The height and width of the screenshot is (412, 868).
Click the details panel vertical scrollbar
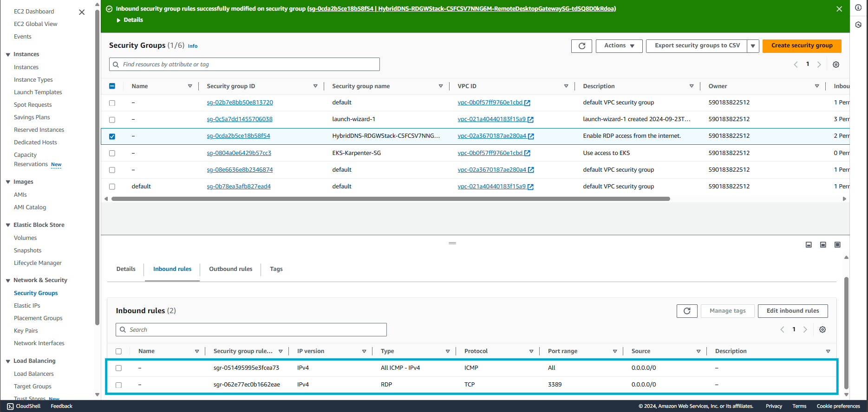pyautogui.click(x=846, y=333)
